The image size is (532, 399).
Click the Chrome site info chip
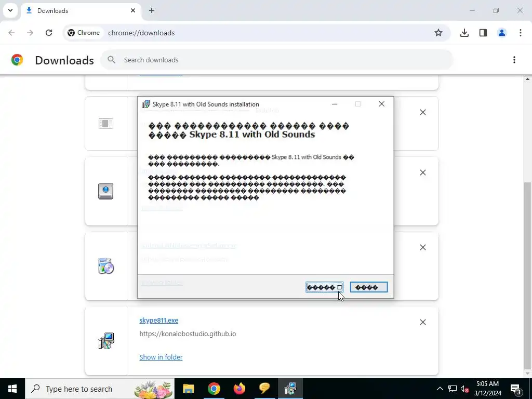[x=84, y=33]
